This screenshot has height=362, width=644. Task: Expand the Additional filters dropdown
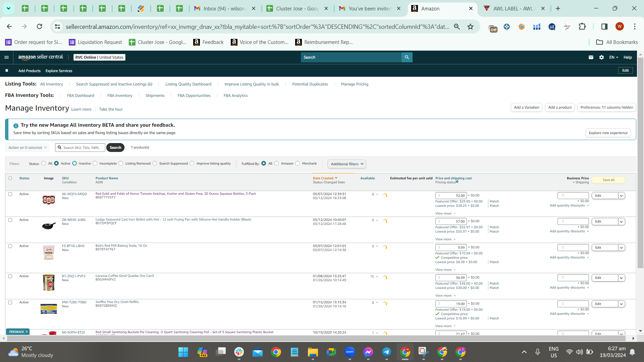pos(347,164)
